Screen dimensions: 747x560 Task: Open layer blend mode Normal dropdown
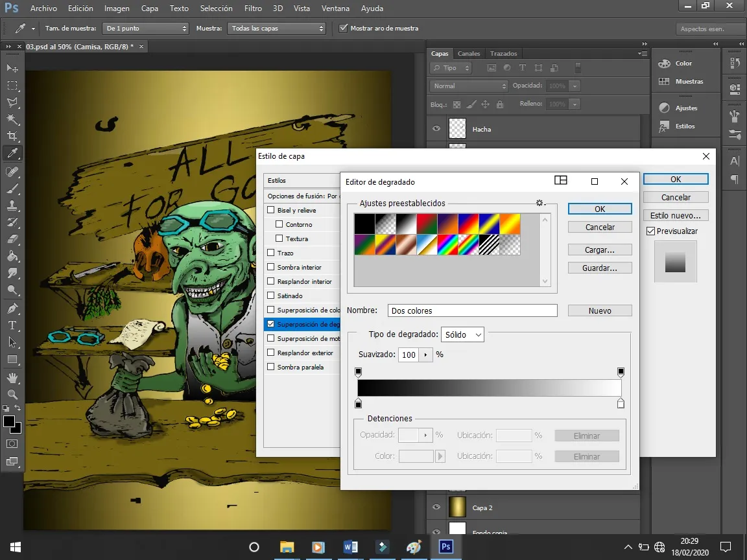[x=469, y=86]
